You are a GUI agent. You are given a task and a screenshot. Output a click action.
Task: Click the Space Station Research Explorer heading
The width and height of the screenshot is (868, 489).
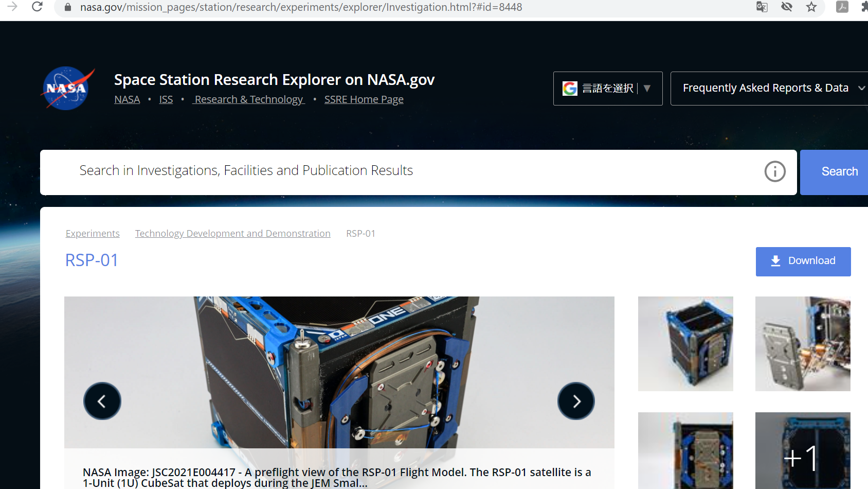point(275,80)
